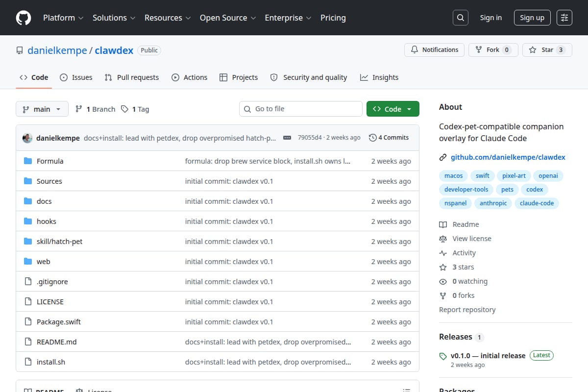Open the Activity link

(458, 253)
